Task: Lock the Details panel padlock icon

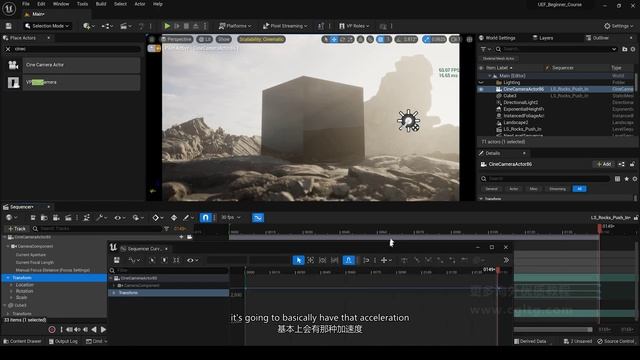Action: click(632, 164)
